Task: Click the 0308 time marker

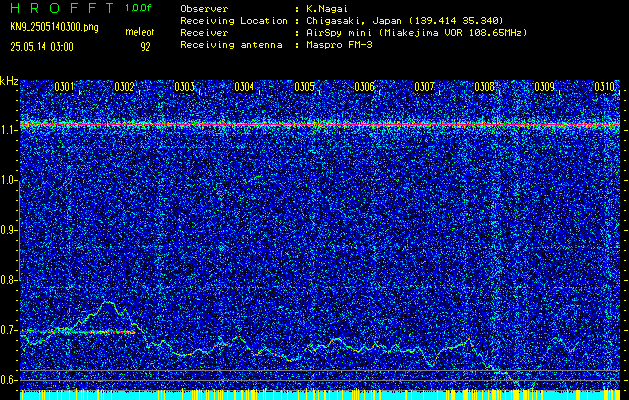Action: pyautogui.click(x=484, y=87)
